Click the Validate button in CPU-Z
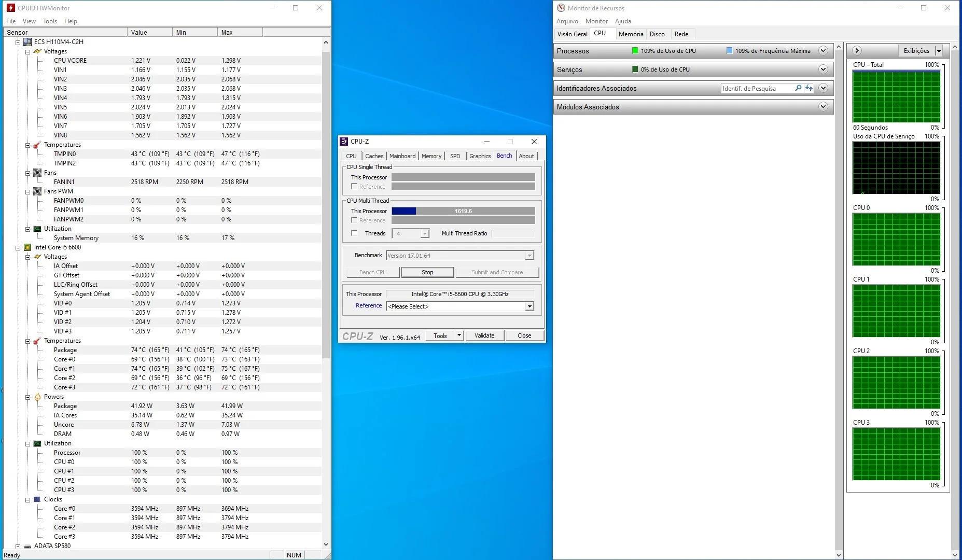This screenshot has height=560, width=962. [x=484, y=335]
